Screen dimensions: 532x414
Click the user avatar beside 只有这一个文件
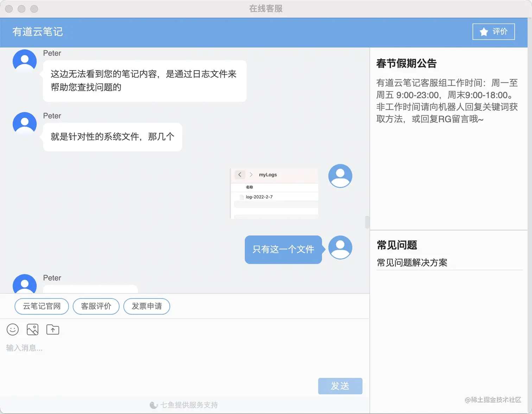tap(340, 247)
